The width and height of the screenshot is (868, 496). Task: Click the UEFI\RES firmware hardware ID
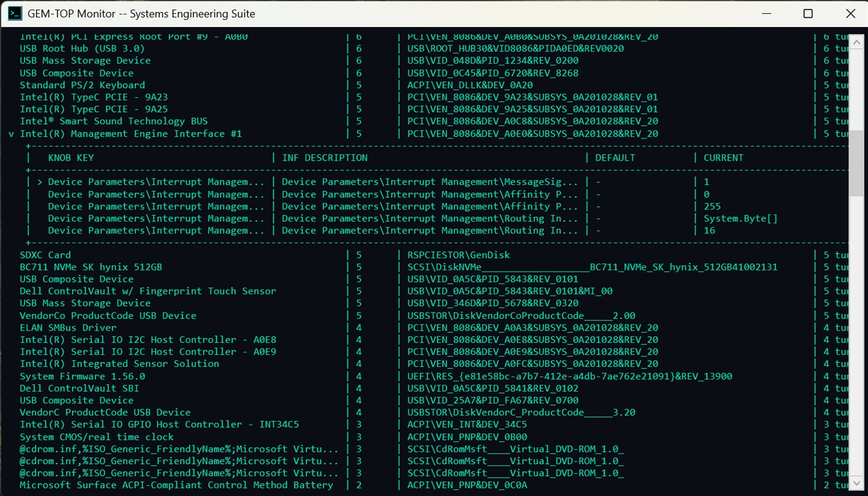(x=570, y=376)
